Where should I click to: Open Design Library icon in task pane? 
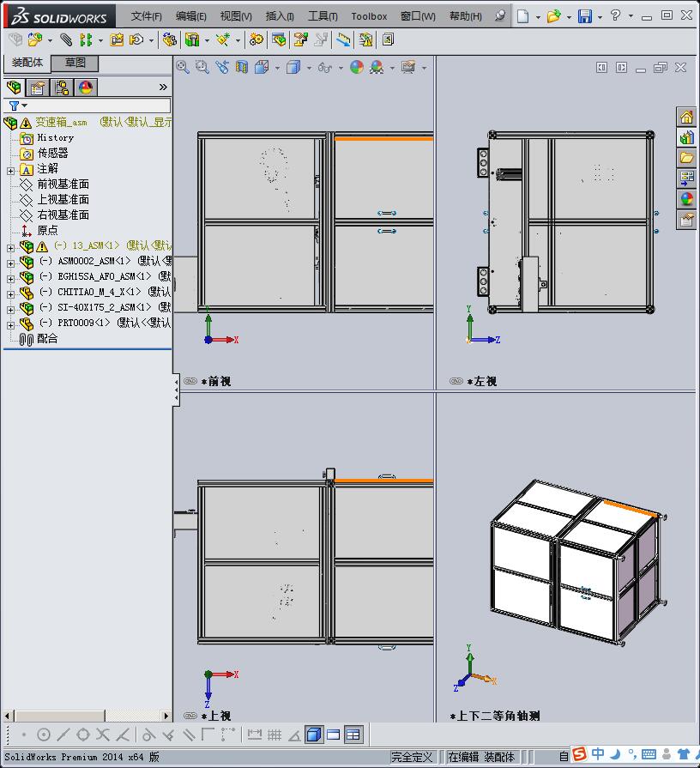pyautogui.click(x=687, y=137)
